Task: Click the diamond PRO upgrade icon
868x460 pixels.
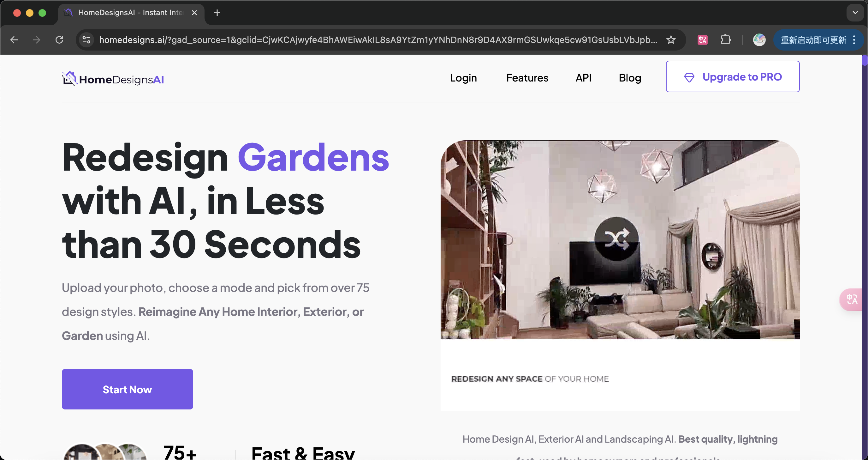Action: click(x=689, y=77)
